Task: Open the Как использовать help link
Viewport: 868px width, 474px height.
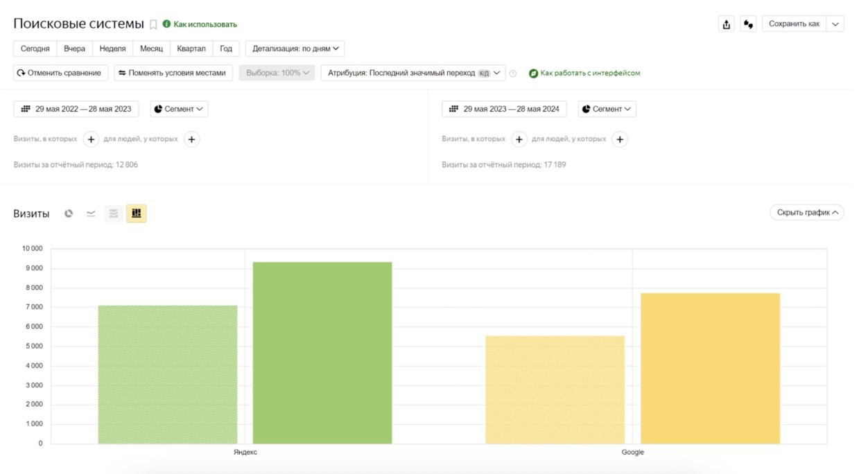Action: coord(200,24)
